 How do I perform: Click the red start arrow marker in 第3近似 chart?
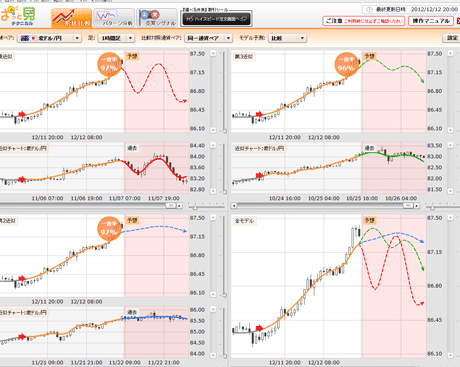pos(259,114)
